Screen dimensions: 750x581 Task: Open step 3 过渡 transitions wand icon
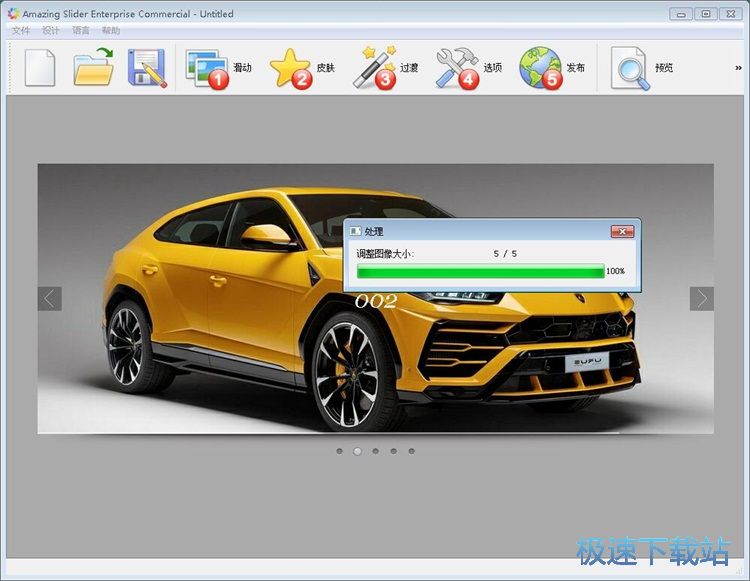375,68
